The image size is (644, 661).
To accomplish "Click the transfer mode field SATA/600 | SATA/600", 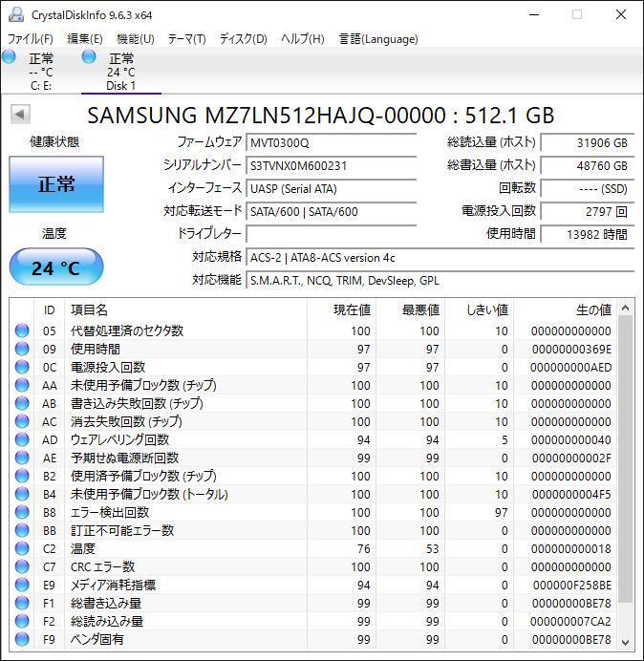I will 332,211.
